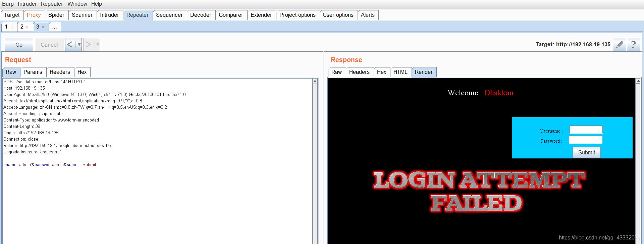644x244 pixels.
Task: View request Headers tab
Action: 60,72
